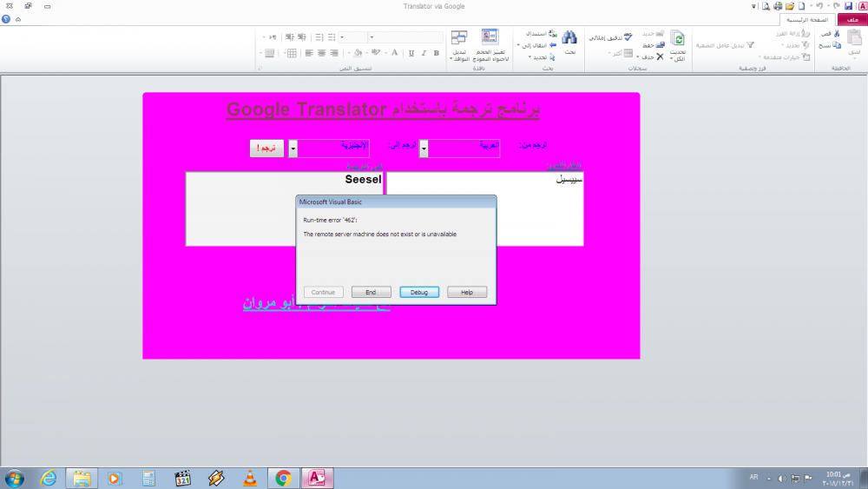Open the font name combo box
The image size is (868, 489).
[x=406, y=37]
